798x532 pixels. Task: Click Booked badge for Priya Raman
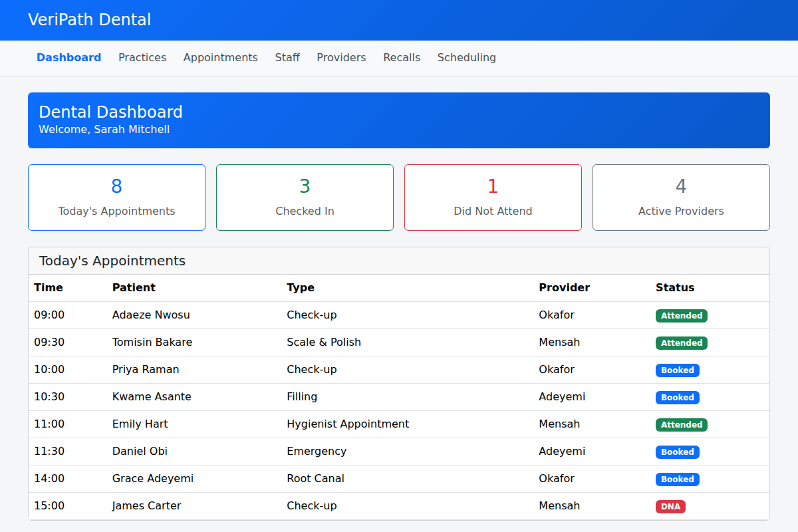pyautogui.click(x=678, y=370)
